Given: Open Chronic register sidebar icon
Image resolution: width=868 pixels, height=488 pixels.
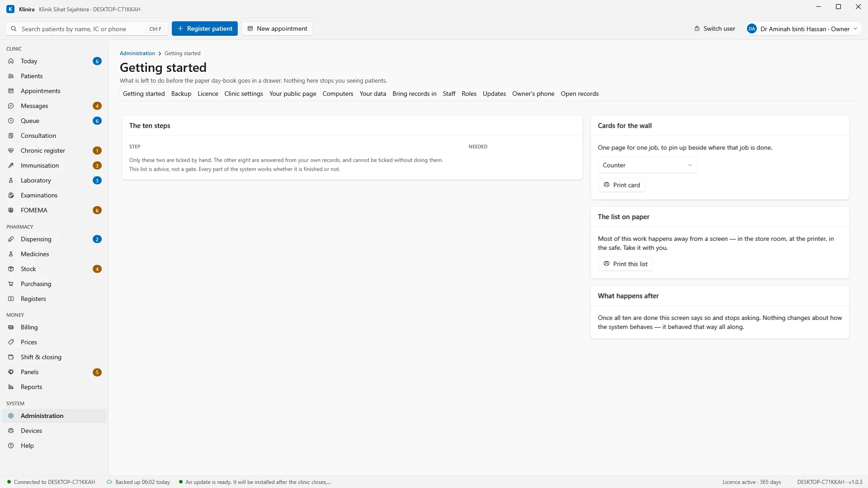Looking at the screenshot, I should 11,150.
